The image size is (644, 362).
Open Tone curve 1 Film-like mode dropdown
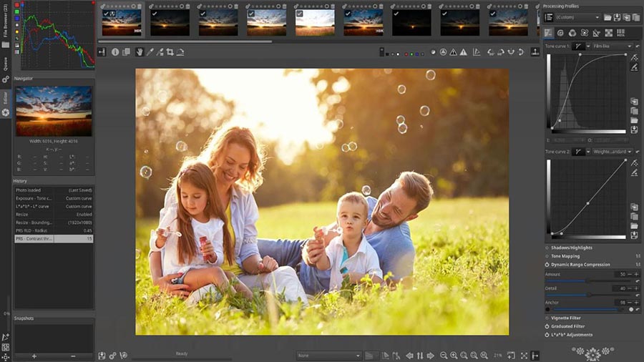click(x=613, y=46)
